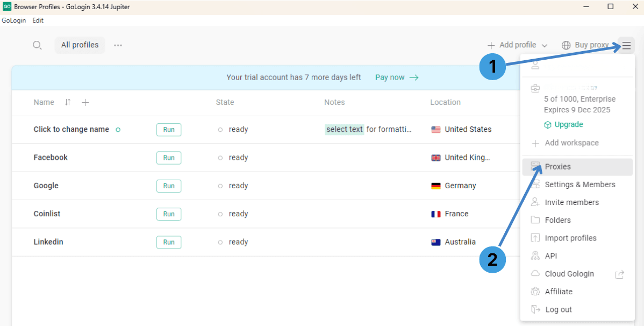Click the Settings & Members icon
Image resolution: width=644 pixels, height=326 pixels.
pyautogui.click(x=535, y=185)
